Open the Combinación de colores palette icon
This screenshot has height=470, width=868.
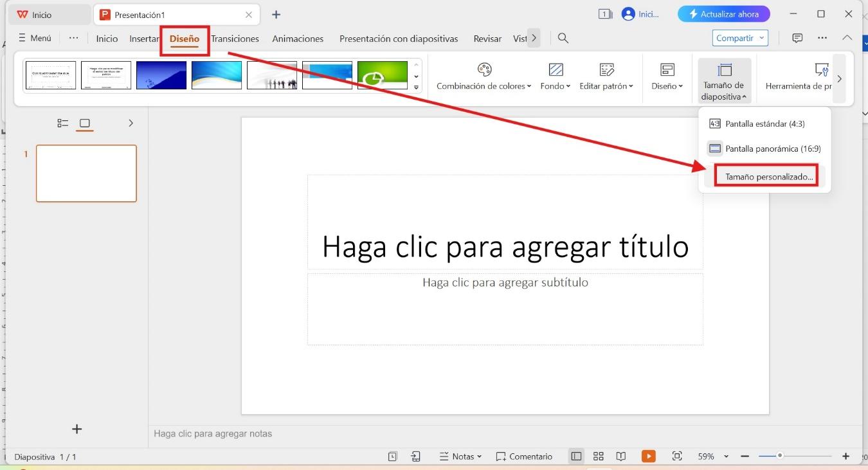(484, 71)
